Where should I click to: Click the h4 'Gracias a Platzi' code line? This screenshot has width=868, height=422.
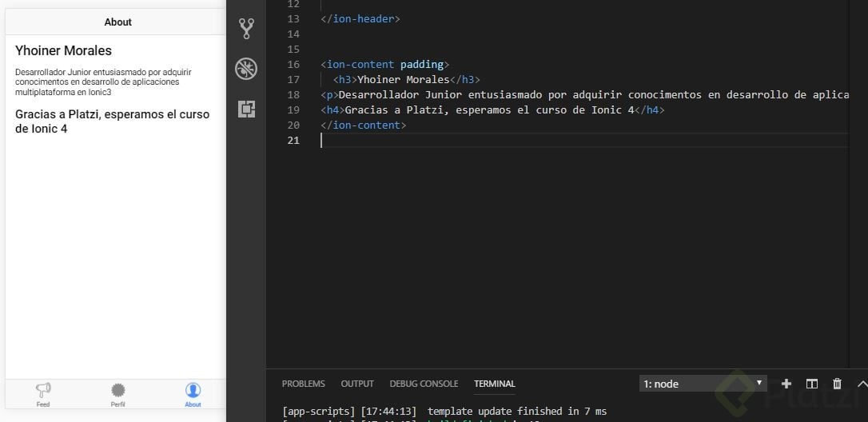coord(492,110)
